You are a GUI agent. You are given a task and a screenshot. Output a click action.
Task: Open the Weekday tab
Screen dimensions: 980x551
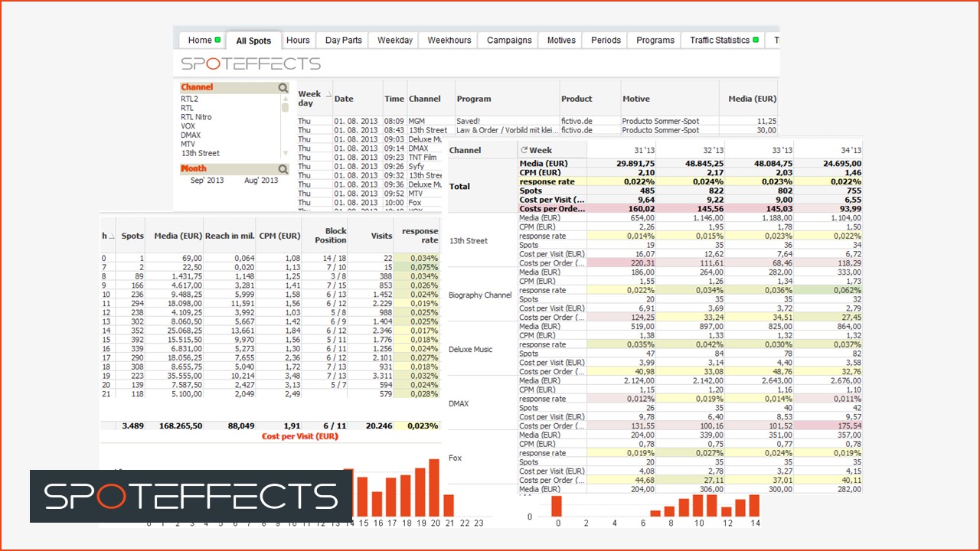pos(395,41)
